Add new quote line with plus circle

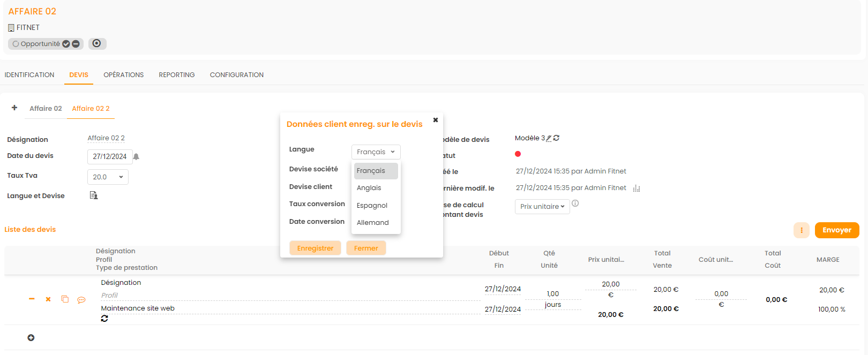coord(31,338)
